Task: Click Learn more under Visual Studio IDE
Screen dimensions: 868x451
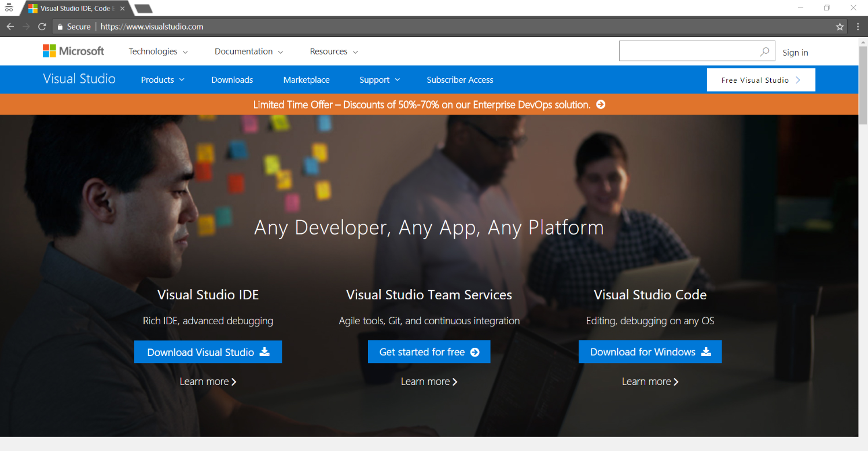Action: point(208,382)
